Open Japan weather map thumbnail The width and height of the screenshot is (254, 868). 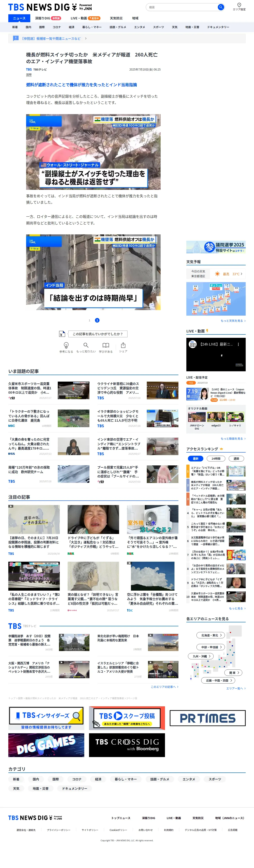(216, 299)
